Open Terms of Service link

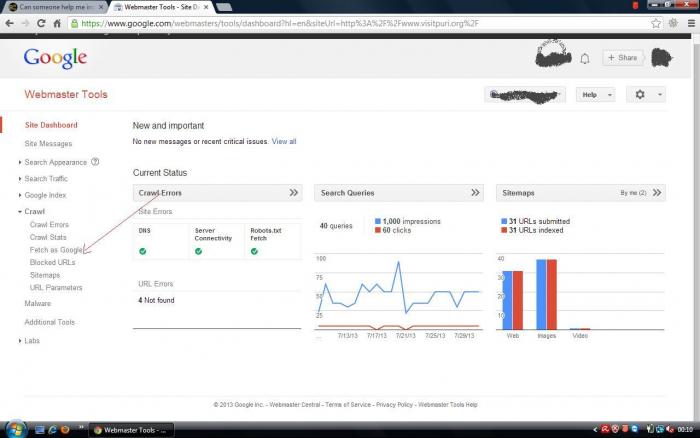click(348, 405)
